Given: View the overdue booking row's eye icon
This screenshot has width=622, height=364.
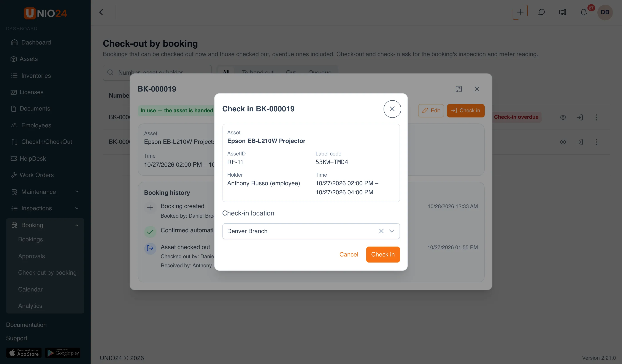Looking at the screenshot, I should click(563, 117).
